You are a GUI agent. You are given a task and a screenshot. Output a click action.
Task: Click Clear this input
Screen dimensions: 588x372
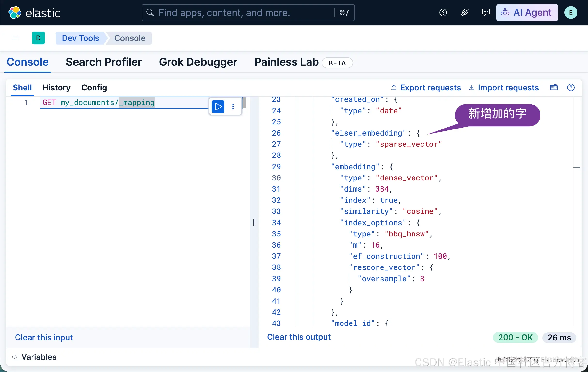click(44, 337)
